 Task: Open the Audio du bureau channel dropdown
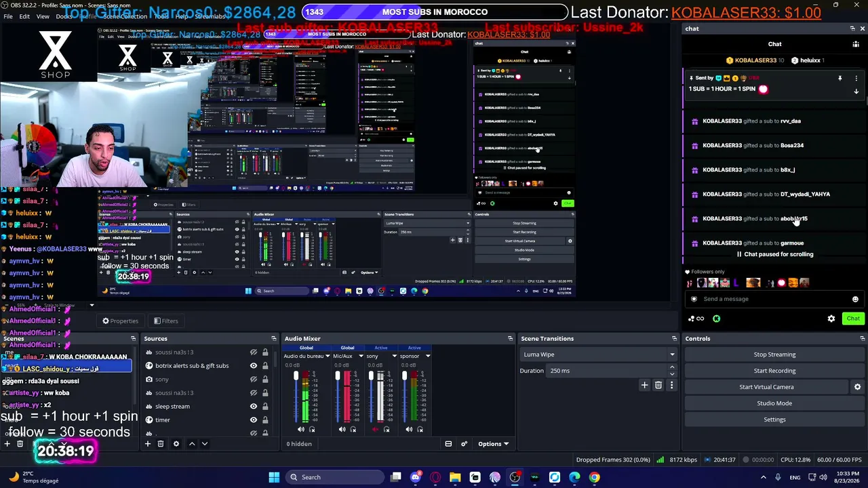pos(328,356)
